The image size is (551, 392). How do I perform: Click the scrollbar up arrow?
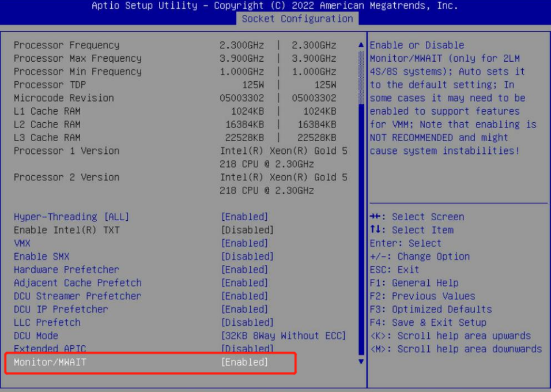(x=361, y=45)
